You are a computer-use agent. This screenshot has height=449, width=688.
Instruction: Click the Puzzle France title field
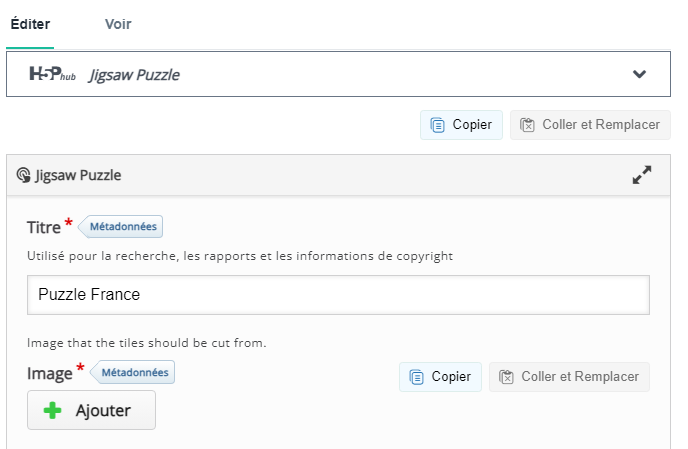click(338, 295)
